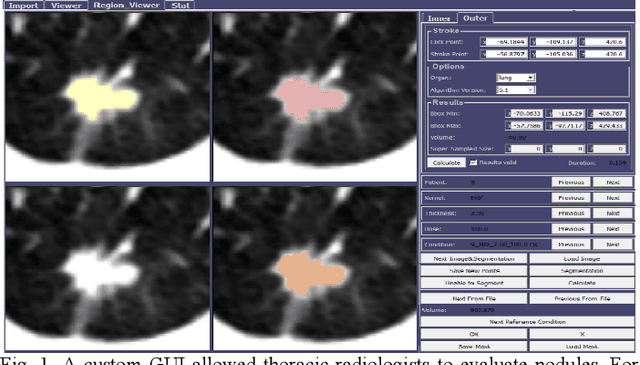Image resolution: width=640 pixels, height=365 pixels.
Task: Select orange nodule segmentation in bottom-right view
Action: [x=310, y=274]
